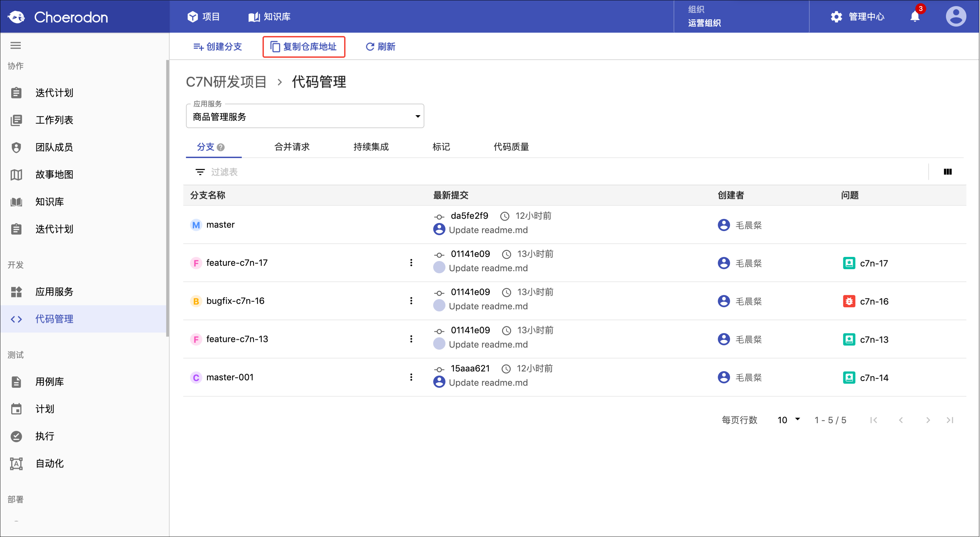
Task: Click bugfix issue icon c7n-16
Action: (849, 301)
